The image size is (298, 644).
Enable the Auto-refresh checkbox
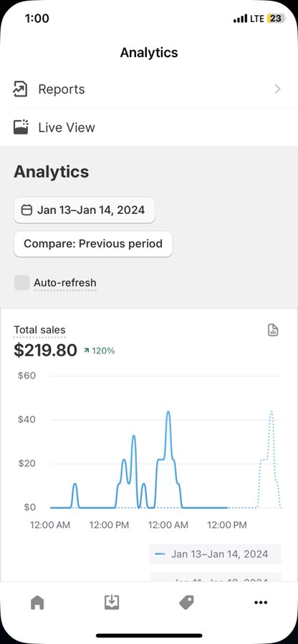coord(21,283)
